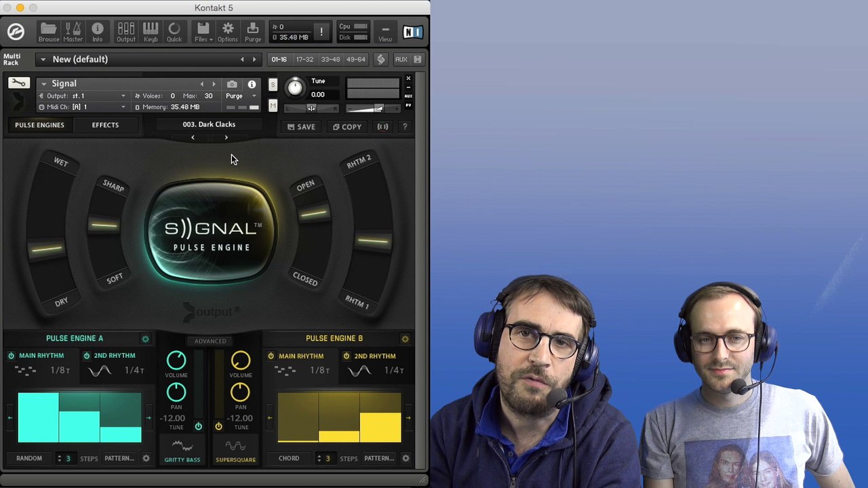Open the Midi Ch dropdown

83,107
